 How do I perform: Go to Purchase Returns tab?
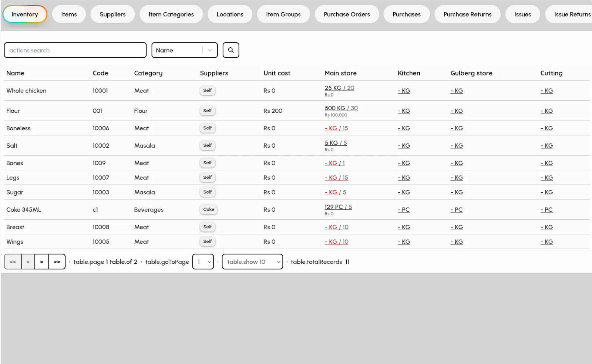(x=468, y=14)
